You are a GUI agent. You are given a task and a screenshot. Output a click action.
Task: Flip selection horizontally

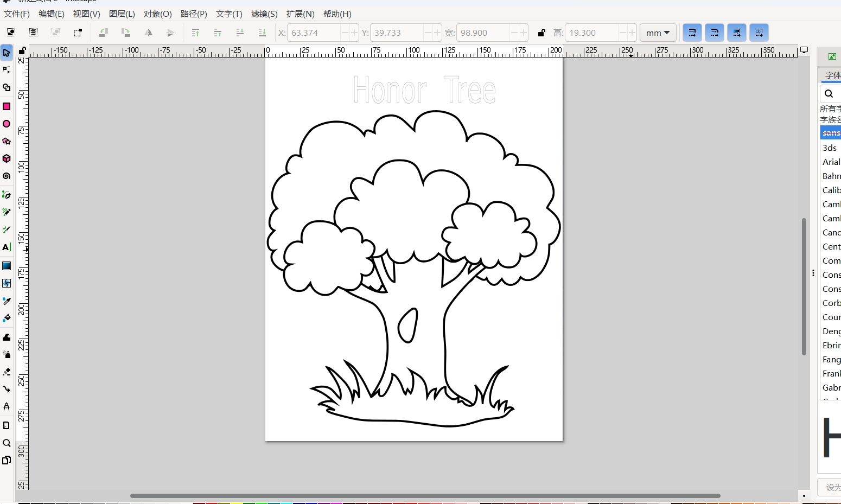(x=148, y=33)
